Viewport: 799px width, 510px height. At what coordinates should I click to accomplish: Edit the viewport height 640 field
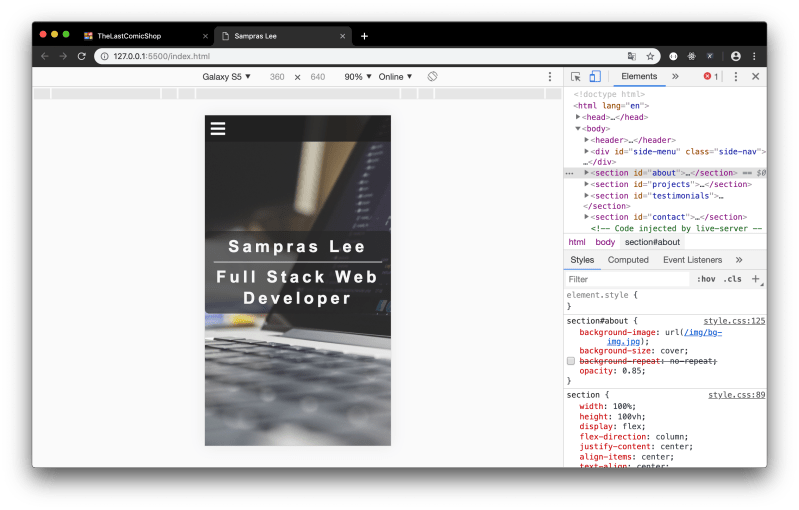(317, 77)
